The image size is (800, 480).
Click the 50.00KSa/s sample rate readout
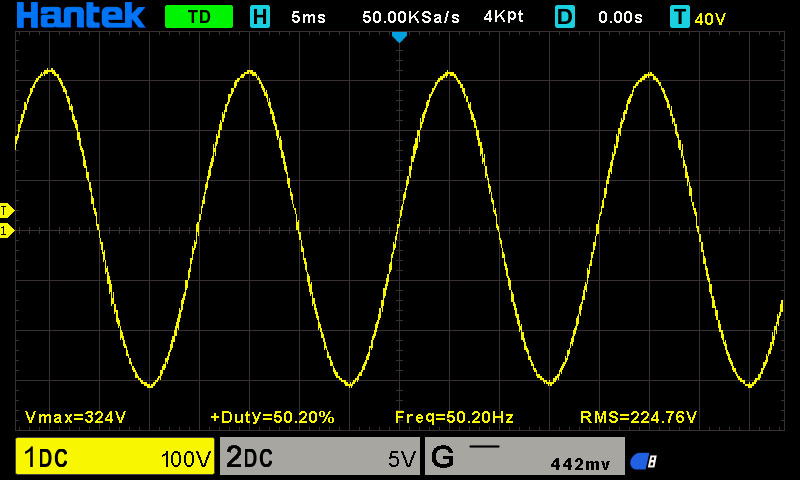(411, 17)
